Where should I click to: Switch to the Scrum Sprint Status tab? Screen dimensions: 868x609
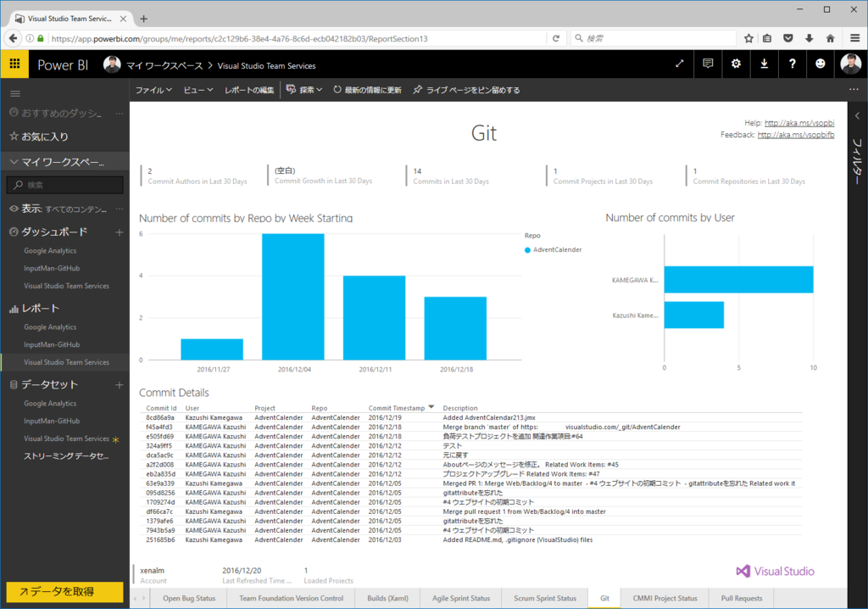click(x=545, y=599)
